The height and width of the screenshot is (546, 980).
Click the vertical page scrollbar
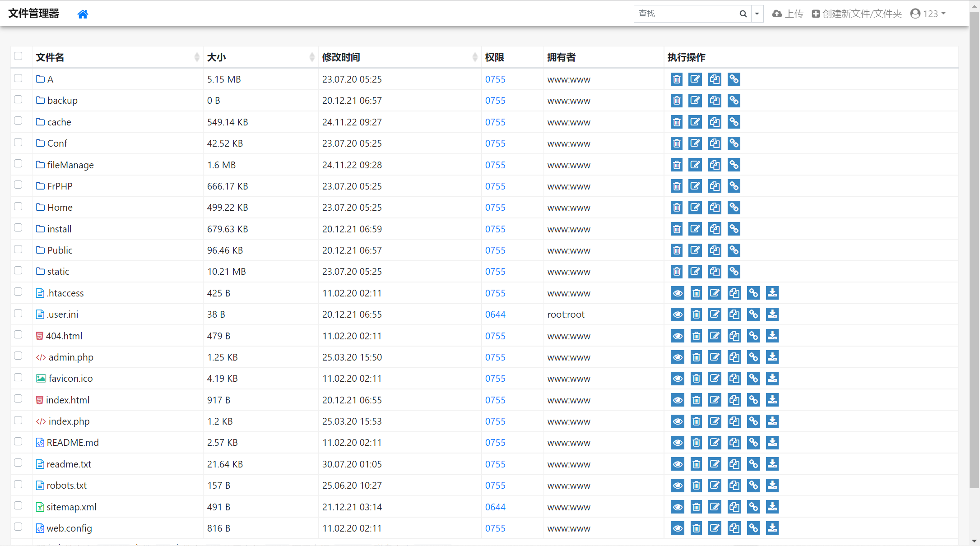coord(974,249)
